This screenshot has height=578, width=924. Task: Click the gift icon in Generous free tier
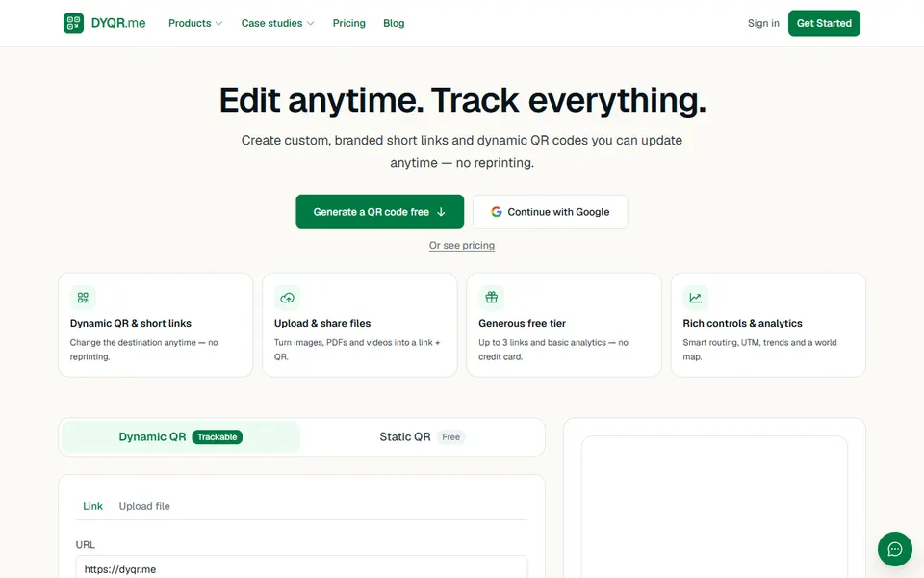[492, 298]
